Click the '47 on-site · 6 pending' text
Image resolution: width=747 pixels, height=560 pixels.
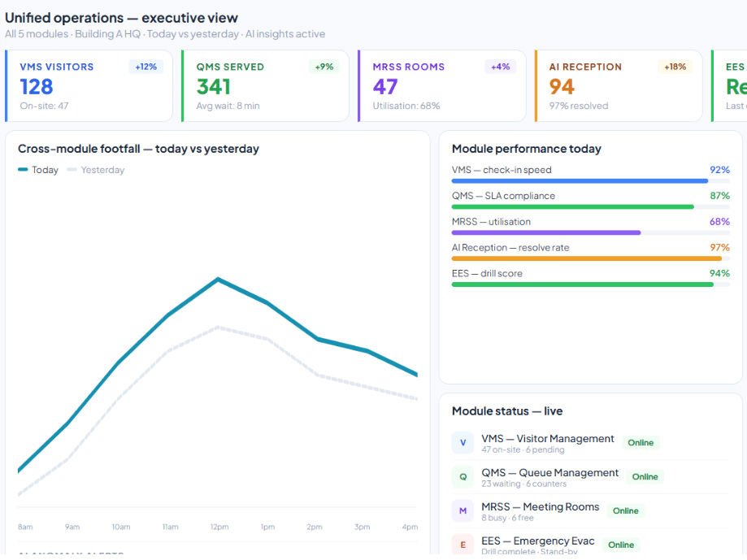[523, 449]
